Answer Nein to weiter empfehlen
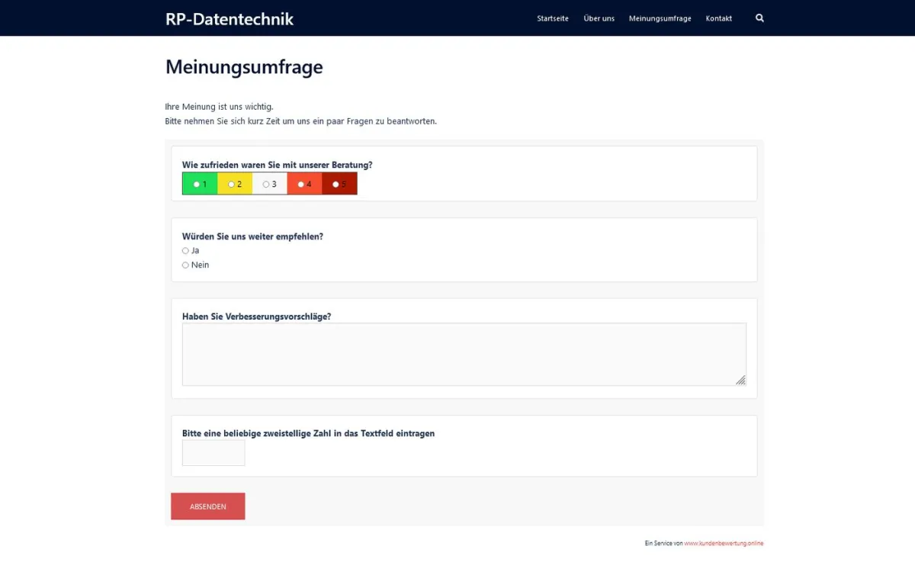 (x=185, y=265)
